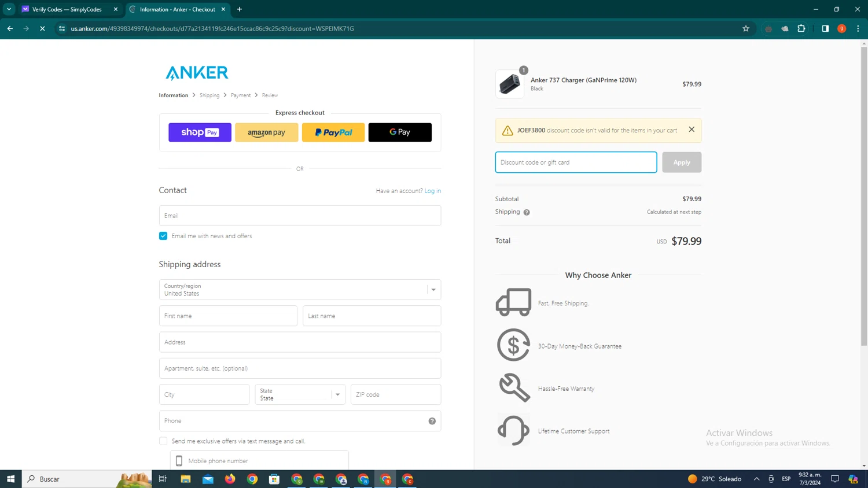Focus the Apartment, suite field
The image size is (868, 488).
(300, 368)
